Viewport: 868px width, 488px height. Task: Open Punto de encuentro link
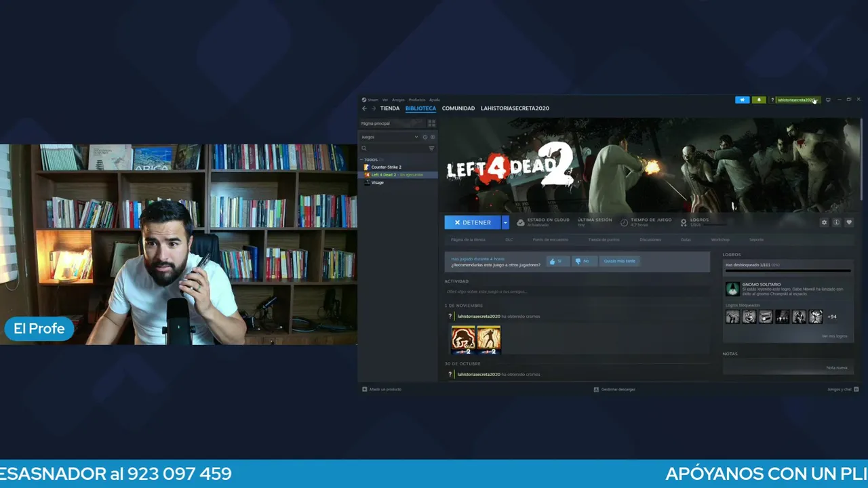[x=551, y=240]
